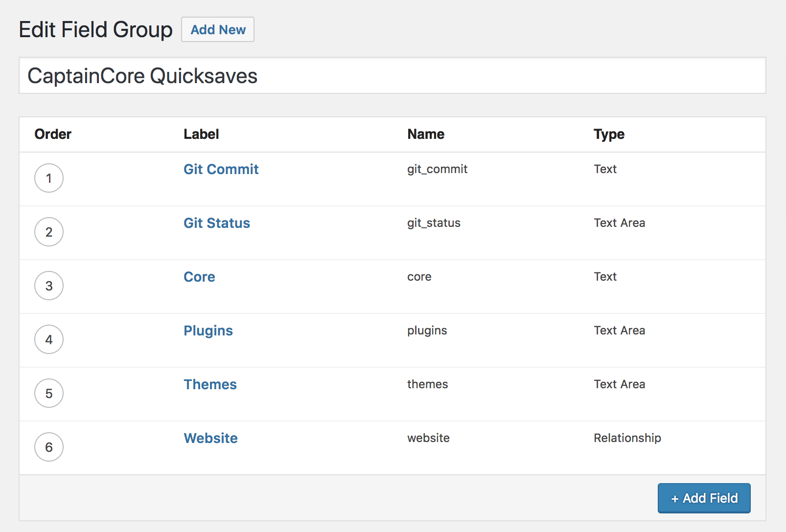Open the Plugins field label
The width and height of the screenshot is (786, 532).
[208, 331]
